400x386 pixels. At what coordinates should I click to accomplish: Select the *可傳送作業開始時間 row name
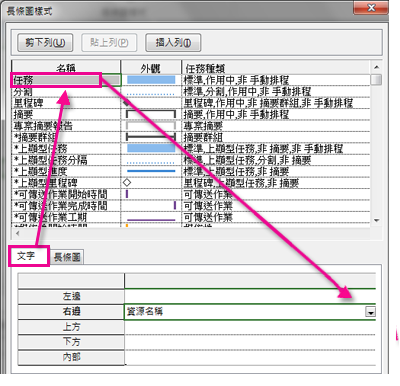pos(66,194)
